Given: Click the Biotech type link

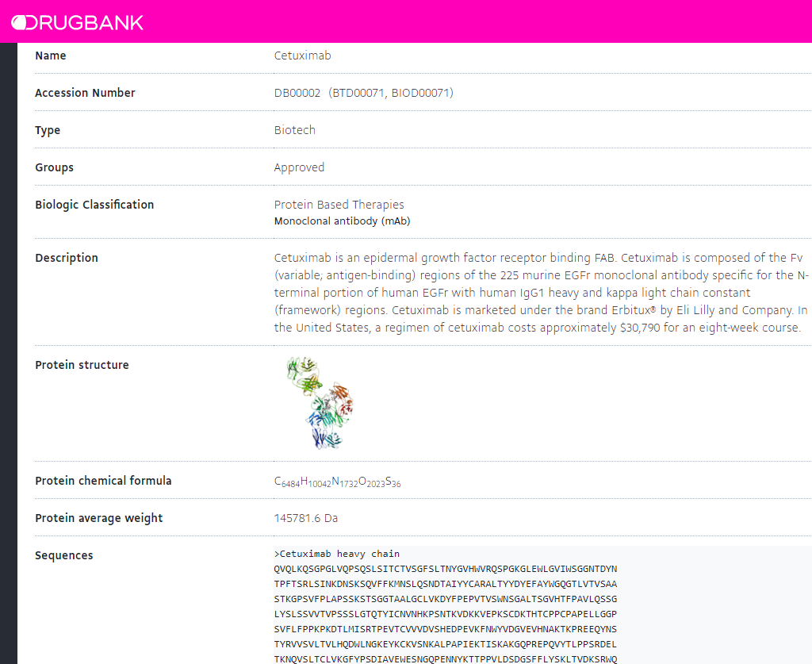Looking at the screenshot, I should tap(294, 129).
